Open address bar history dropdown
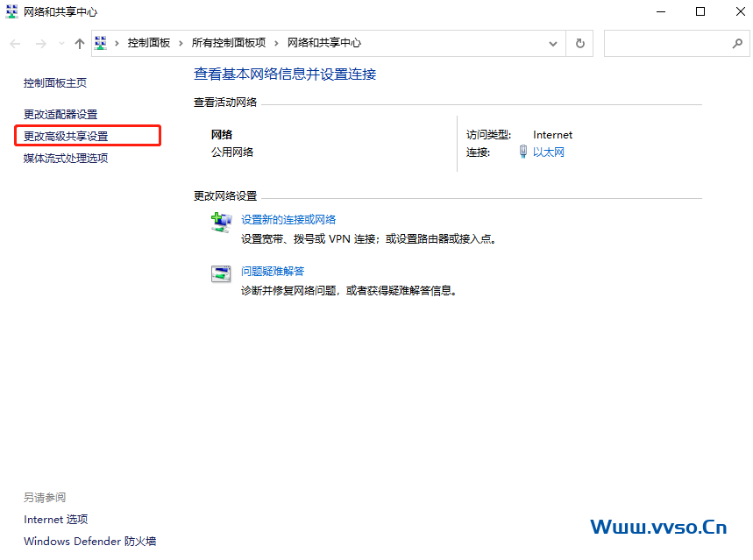 553,44
